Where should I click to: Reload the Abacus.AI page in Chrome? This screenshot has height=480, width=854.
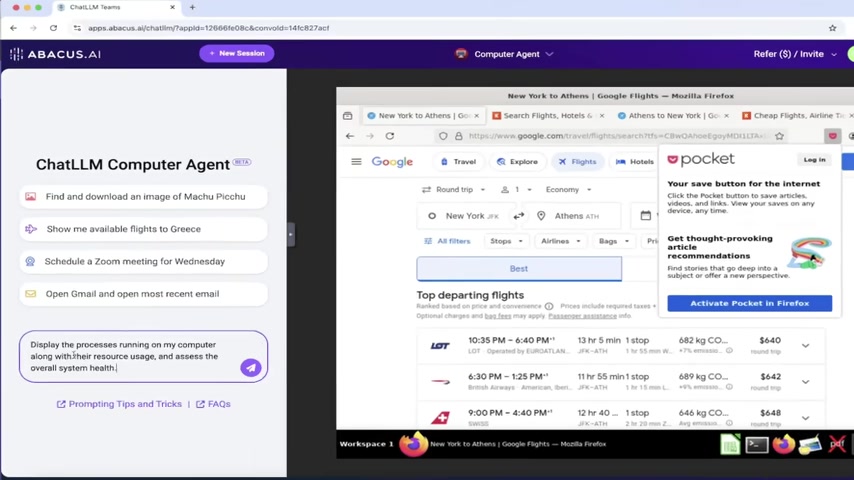click(53, 28)
